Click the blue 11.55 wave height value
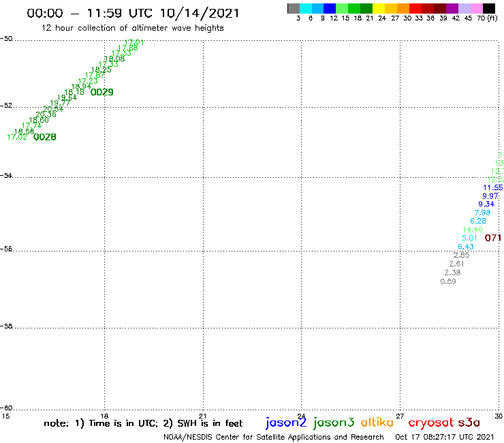The height and width of the screenshot is (443, 504). (x=492, y=187)
